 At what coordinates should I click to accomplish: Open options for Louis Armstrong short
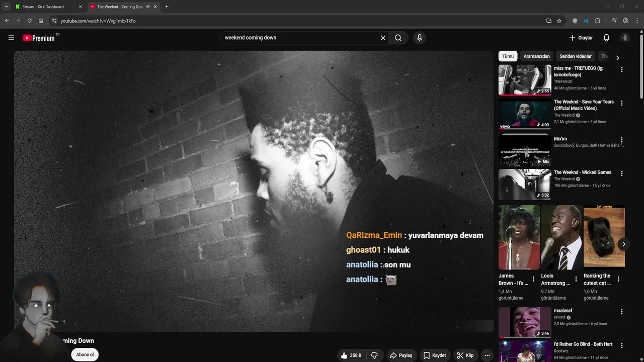(576, 279)
